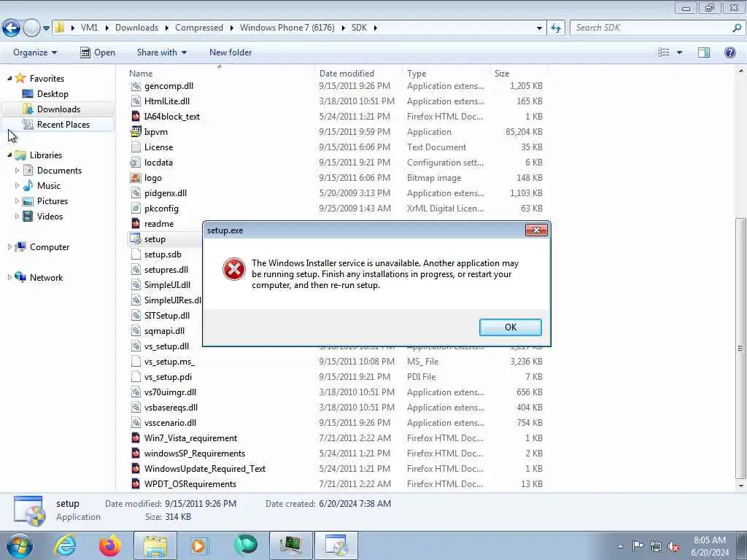
Task: Click the Back navigation arrow
Action: (12, 28)
